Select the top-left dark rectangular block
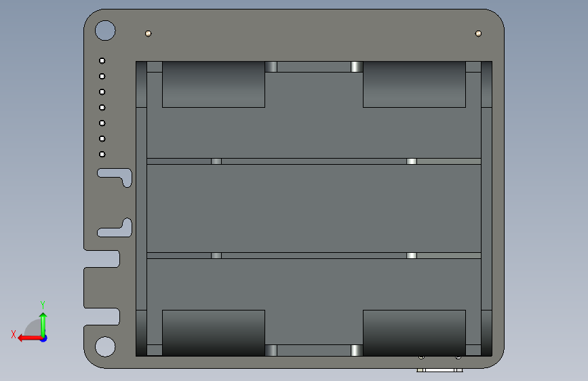This screenshot has height=381, width=588. (214, 84)
